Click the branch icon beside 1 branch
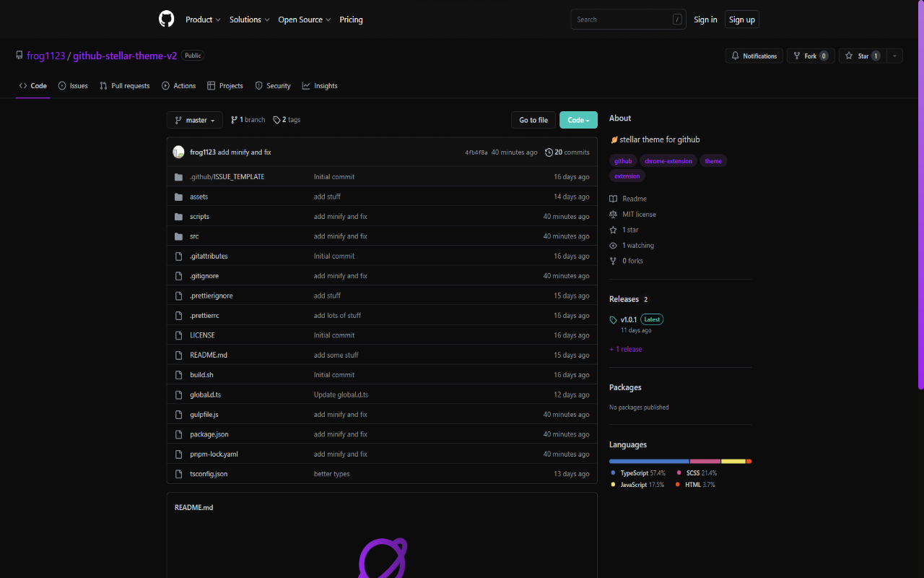 (x=234, y=120)
